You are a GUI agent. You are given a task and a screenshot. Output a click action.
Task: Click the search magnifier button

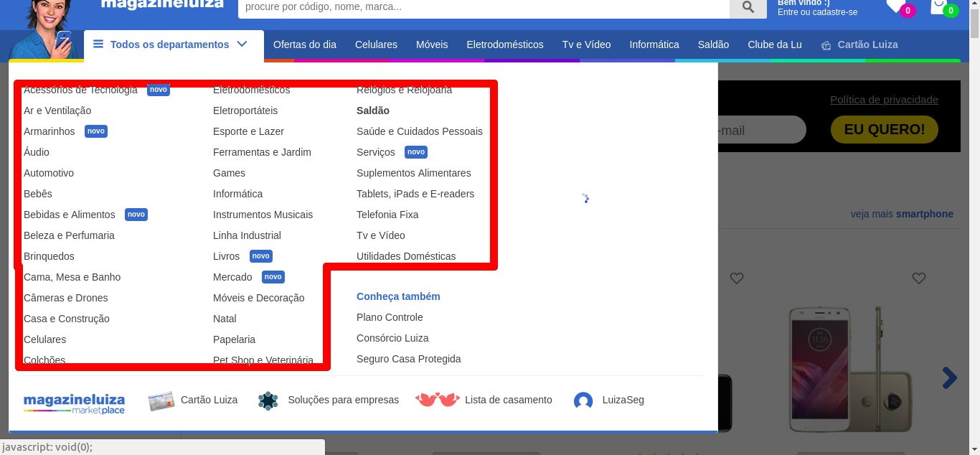(748, 7)
